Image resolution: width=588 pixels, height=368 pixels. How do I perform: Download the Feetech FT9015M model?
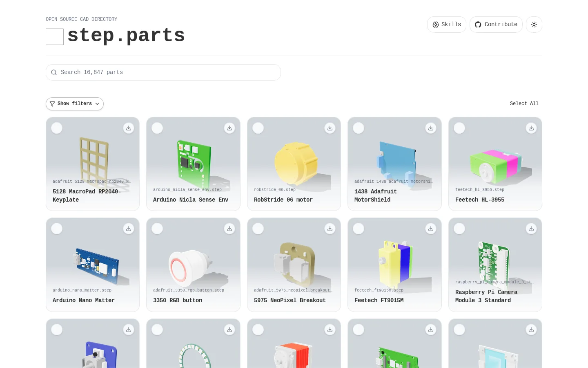[431, 229]
